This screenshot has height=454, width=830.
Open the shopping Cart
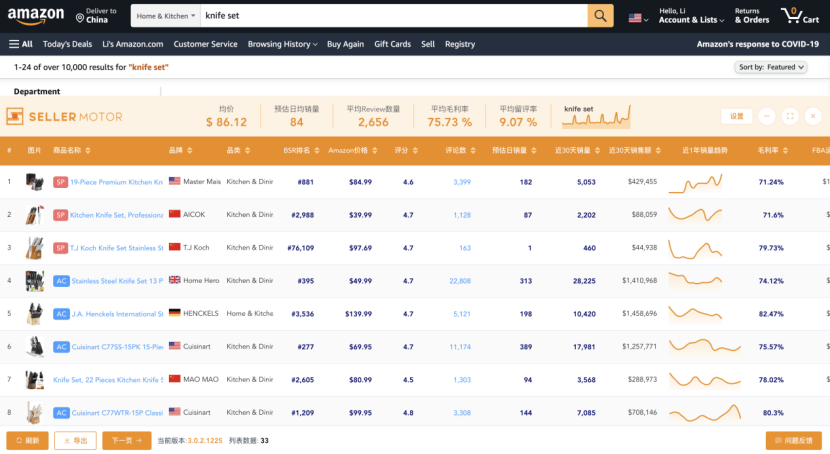click(800, 16)
